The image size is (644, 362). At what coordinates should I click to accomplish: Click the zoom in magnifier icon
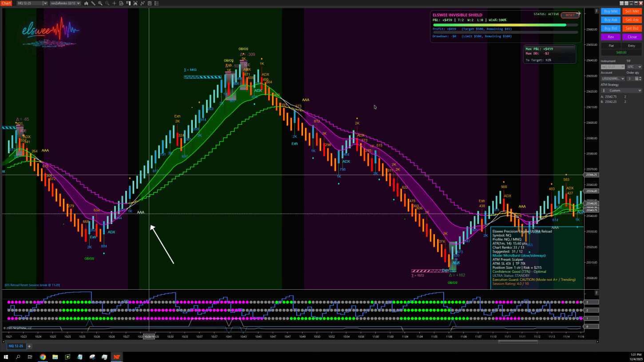point(100,3)
